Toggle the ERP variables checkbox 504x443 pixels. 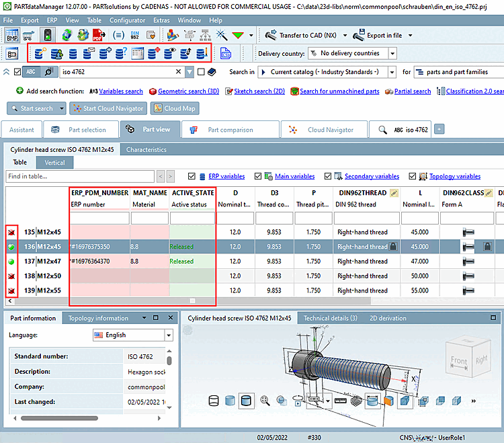[x=192, y=176]
